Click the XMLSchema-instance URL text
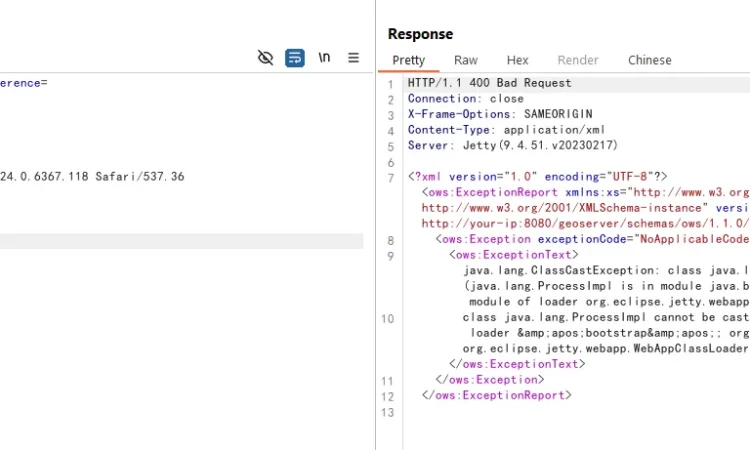Viewport: 750px width, 450px height. (561, 208)
